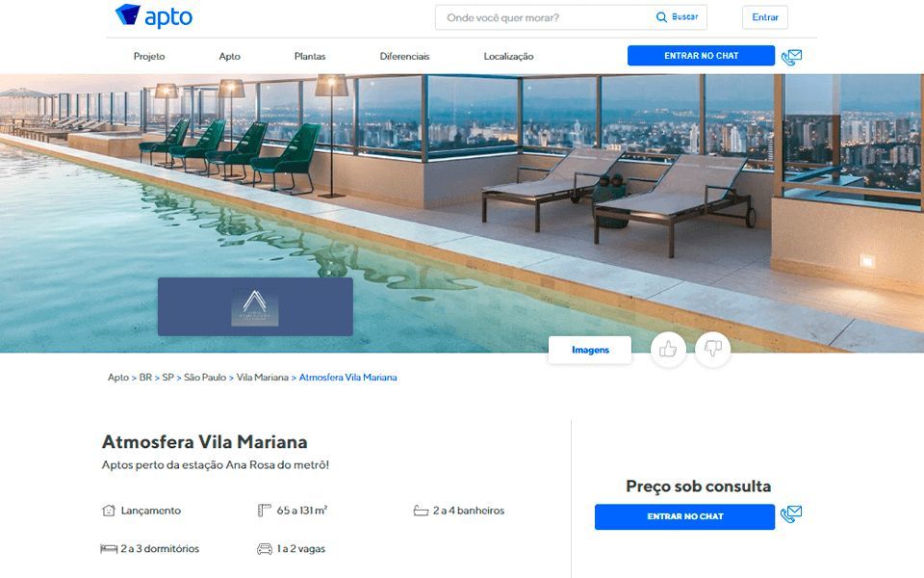Go to the Localização section

508,57
